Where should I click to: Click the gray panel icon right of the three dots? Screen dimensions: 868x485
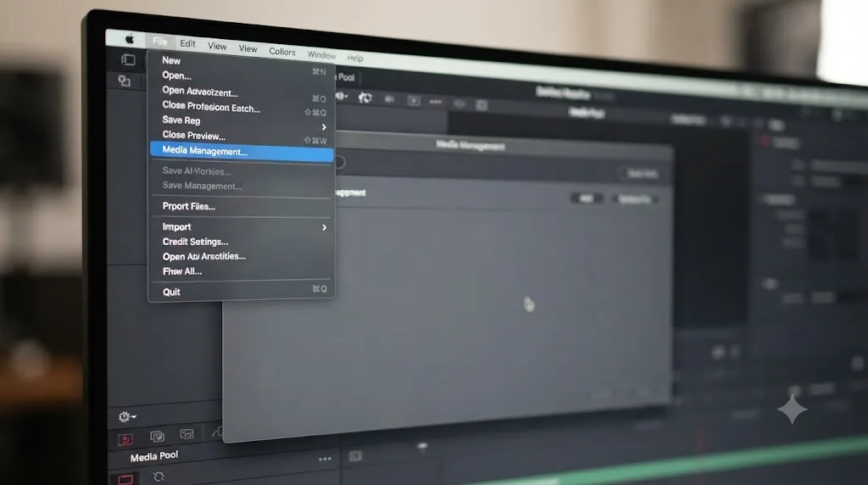(355, 456)
